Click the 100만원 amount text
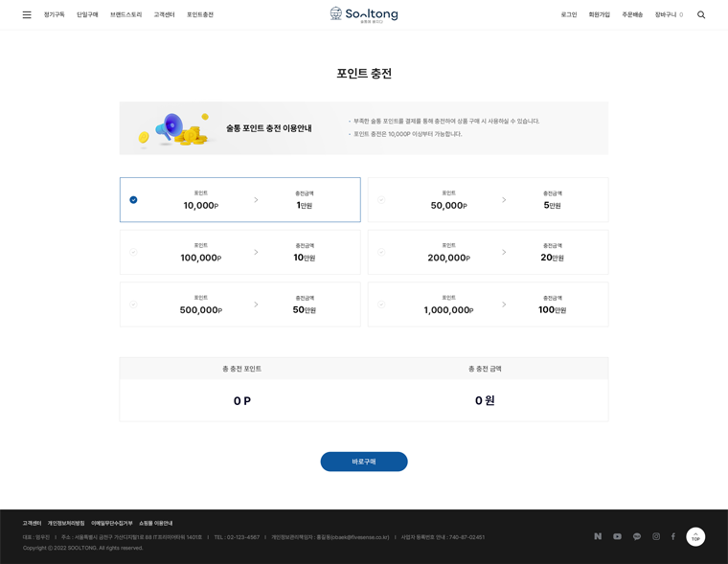The width and height of the screenshot is (728, 564). pos(552,309)
